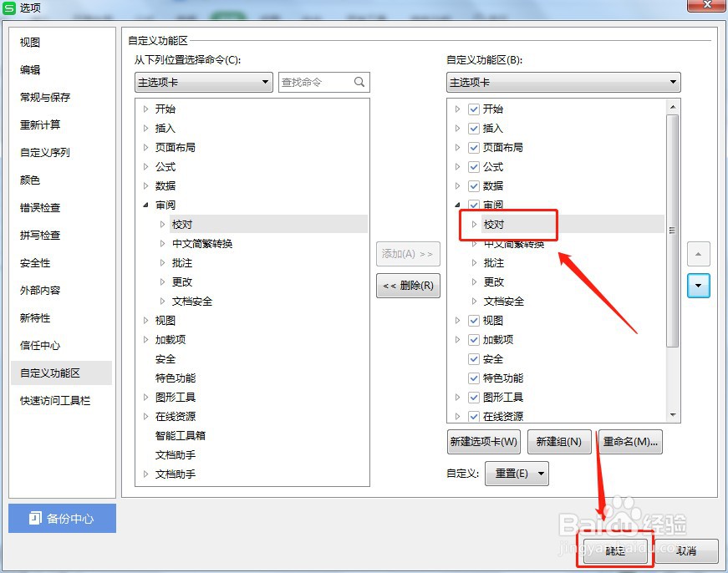Toggle the 数据 checkbox in right list
This screenshot has width=728, height=573.
click(x=474, y=186)
